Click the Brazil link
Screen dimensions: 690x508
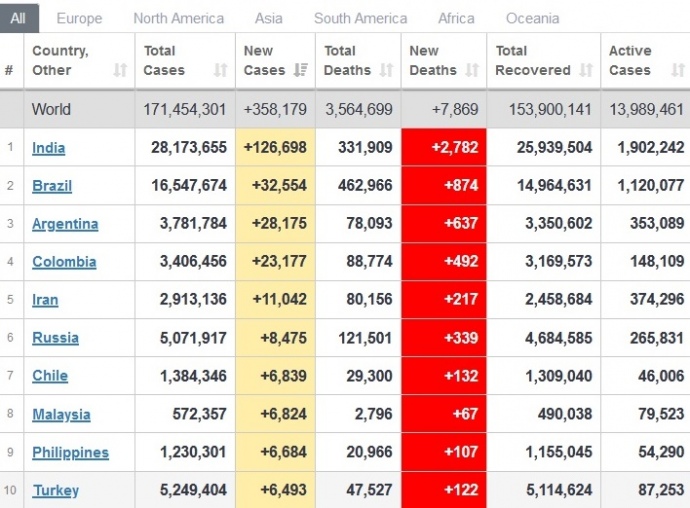[52, 186]
